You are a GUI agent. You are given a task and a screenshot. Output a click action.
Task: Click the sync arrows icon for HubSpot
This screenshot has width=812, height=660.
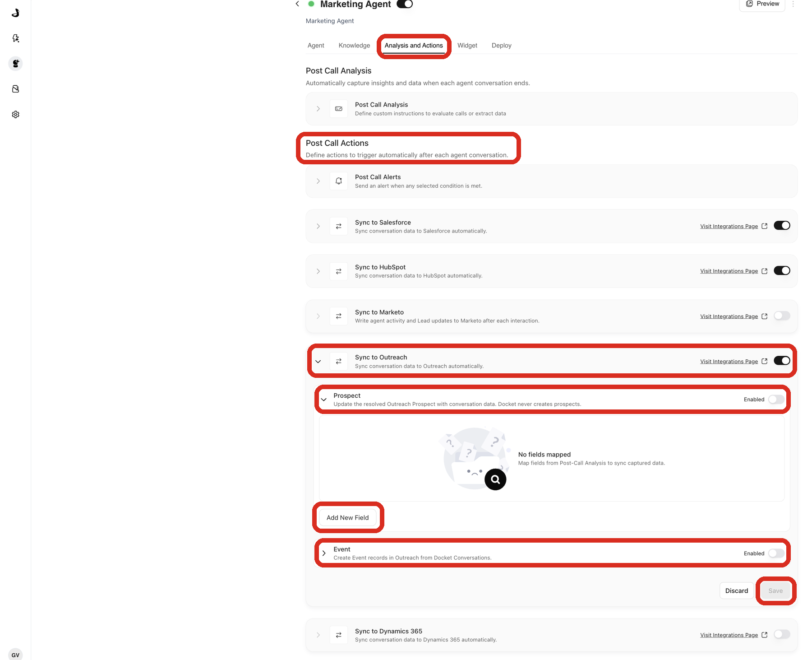point(339,271)
